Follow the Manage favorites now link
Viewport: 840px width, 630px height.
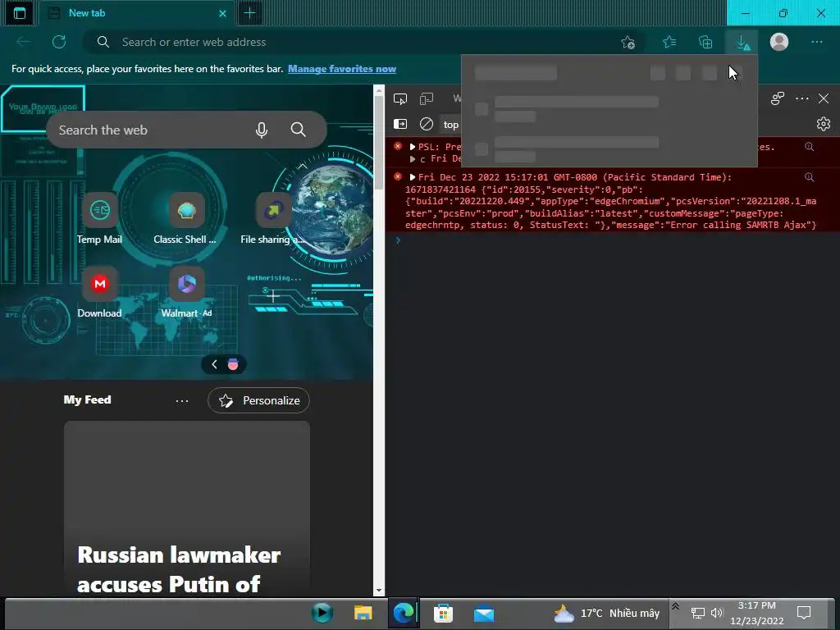point(342,69)
